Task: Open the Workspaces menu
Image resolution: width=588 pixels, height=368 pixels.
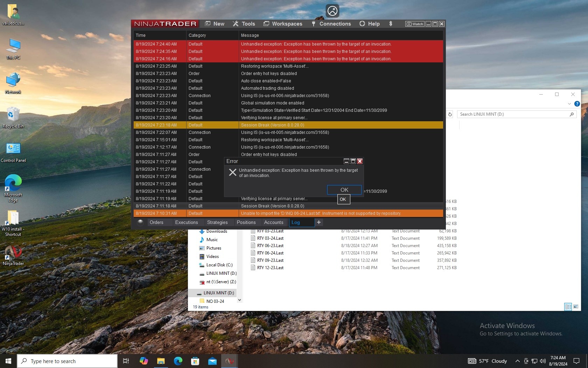Action: (283, 24)
